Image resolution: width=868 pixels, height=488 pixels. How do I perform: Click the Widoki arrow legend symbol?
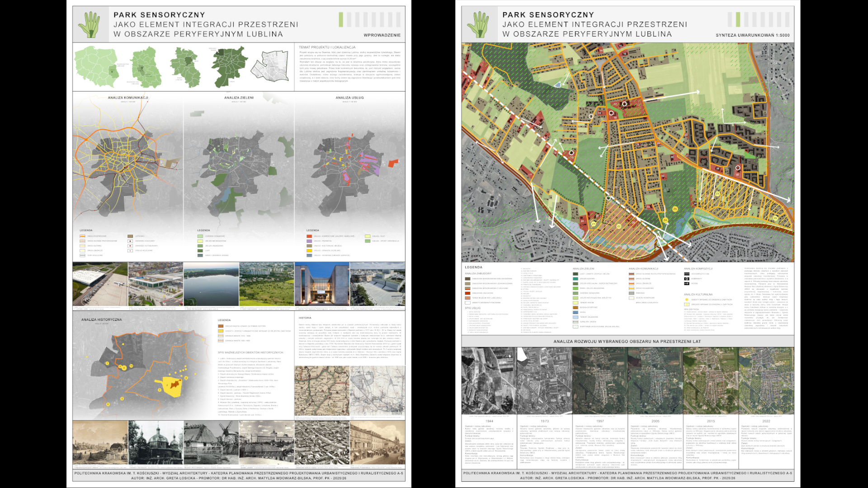(687, 283)
